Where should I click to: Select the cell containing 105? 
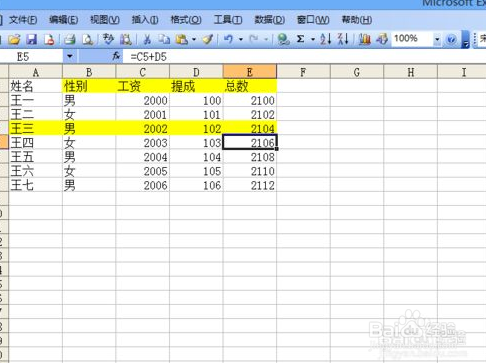[x=196, y=171]
